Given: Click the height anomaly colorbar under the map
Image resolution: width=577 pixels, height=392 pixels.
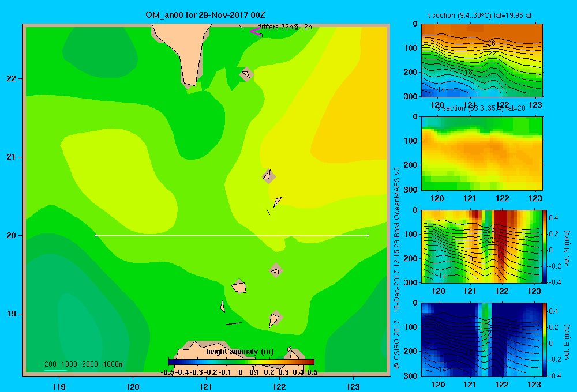Looking at the screenshot, I should [x=241, y=362].
